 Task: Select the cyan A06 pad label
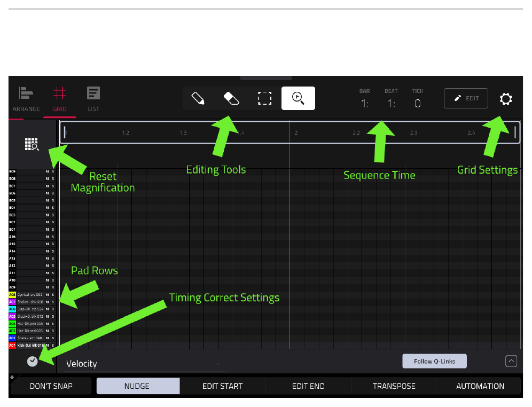[x=12, y=309]
